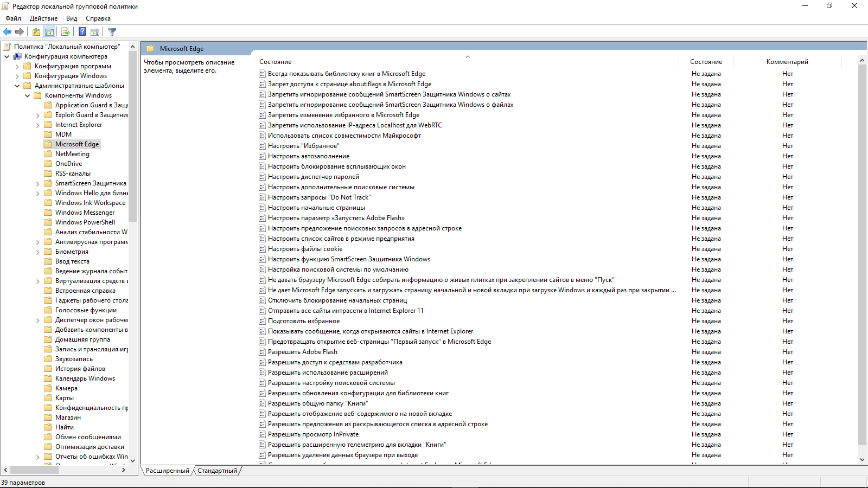Expand the 'Биометрия' tree node
868x488 pixels.
(x=37, y=252)
